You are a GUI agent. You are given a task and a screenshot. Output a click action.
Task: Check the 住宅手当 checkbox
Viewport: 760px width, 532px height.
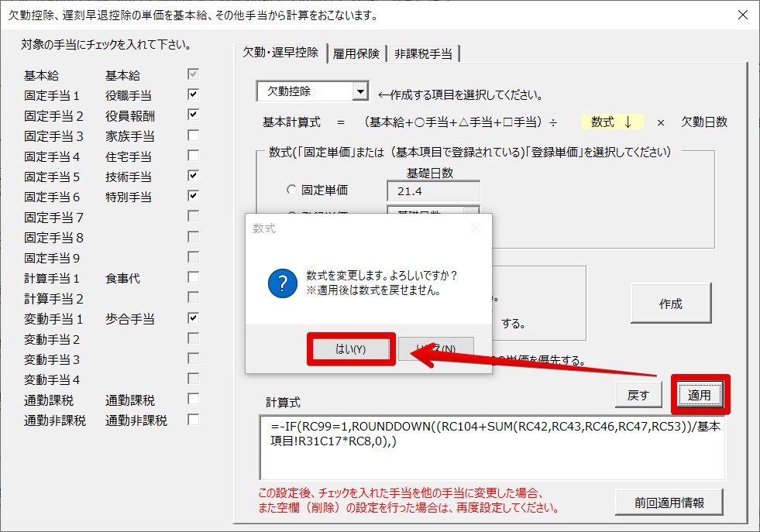(x=193, y=156)
